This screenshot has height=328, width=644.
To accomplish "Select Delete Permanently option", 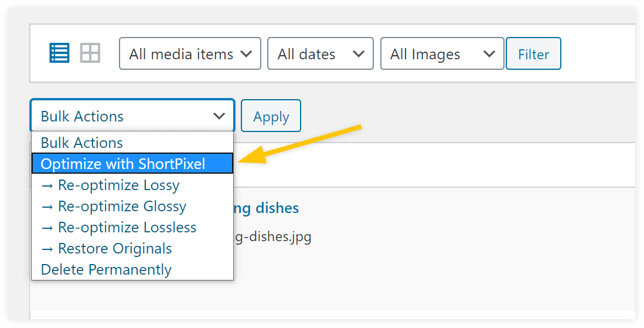I will 132,270.
